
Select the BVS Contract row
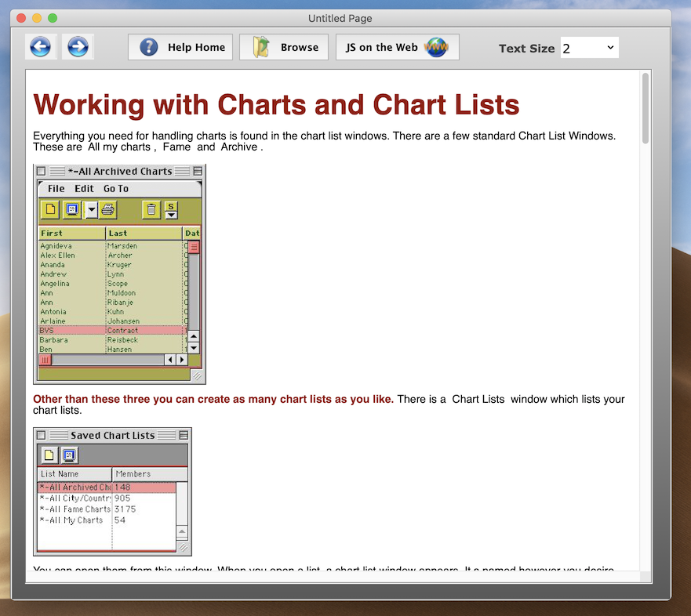[110, 331]
